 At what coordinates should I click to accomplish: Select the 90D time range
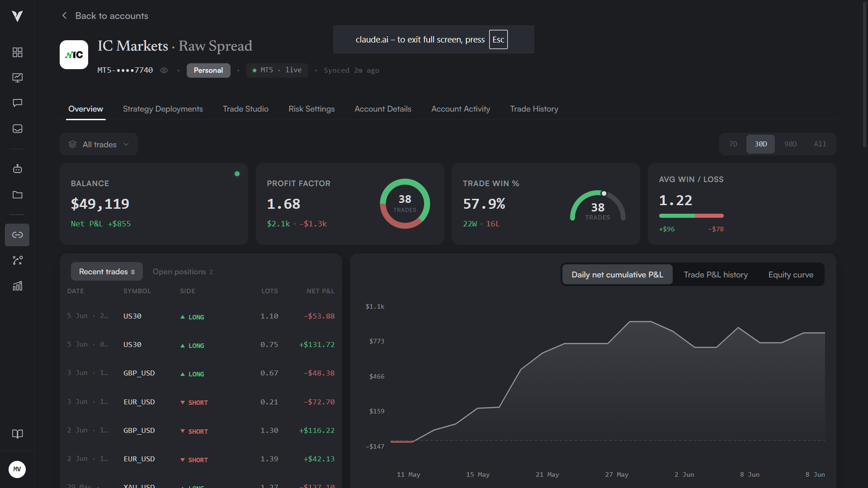[x=790, y=144]
